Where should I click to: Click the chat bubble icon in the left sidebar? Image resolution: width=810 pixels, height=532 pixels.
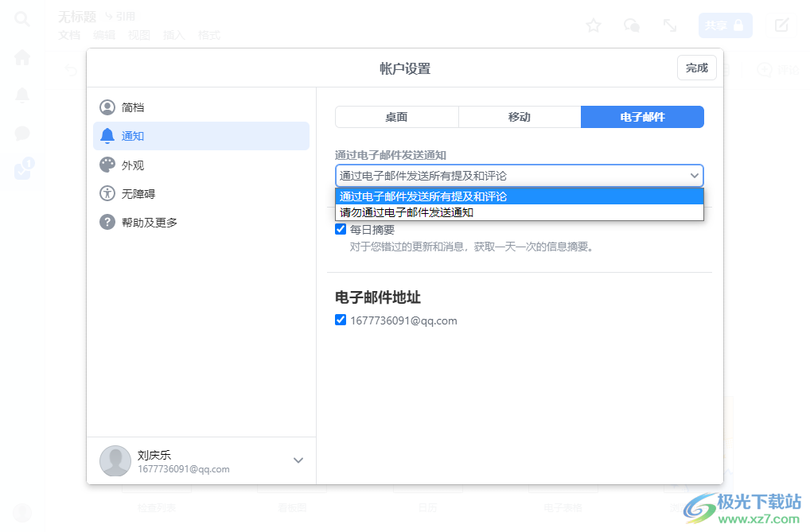point(22,134)
